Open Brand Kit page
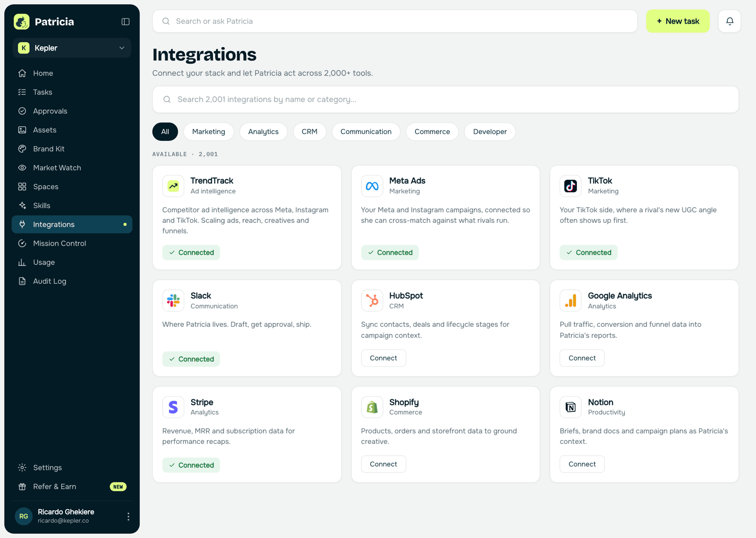756x538 pixels. tap(72, 149)
